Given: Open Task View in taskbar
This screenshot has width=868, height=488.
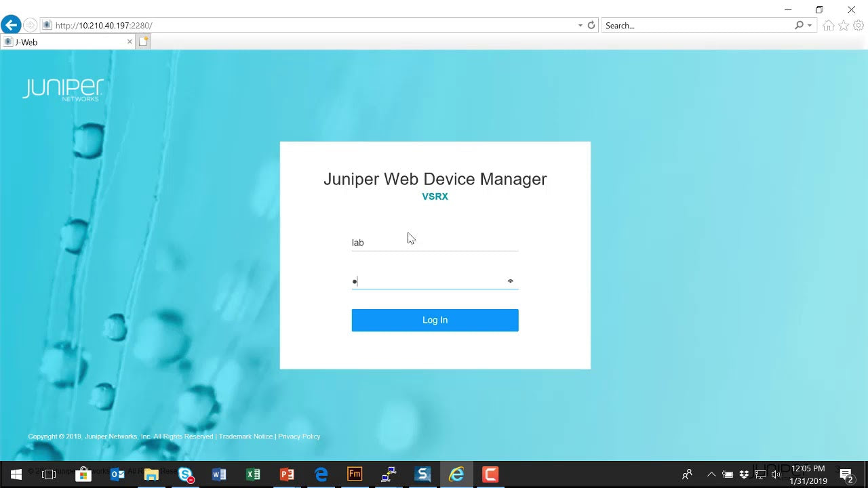Looking at the screenshot, I should pos(49,474).
